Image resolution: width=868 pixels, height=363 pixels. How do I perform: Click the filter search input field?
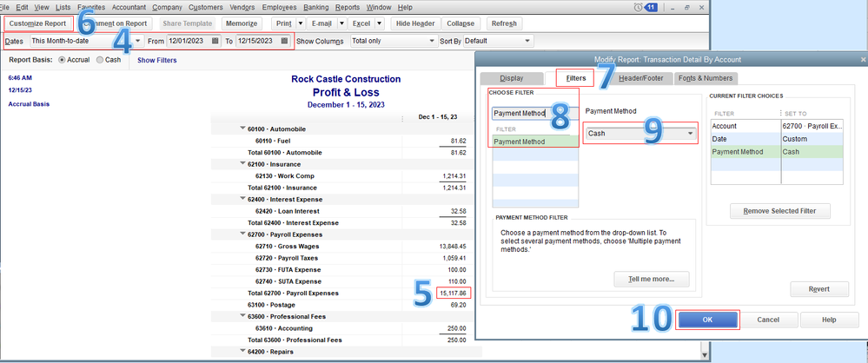click(520, 113)
